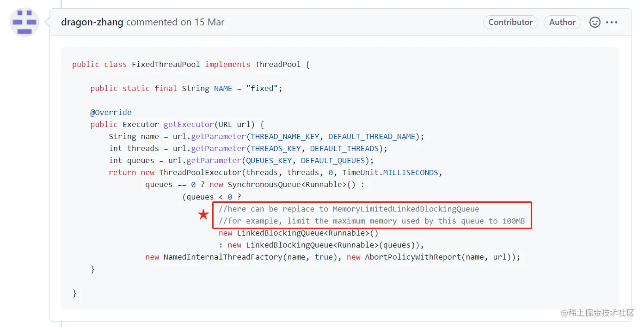The image size is (644, 327).
Task: Add an emoji reaction with the smiley icon
Action: [595, 22]
